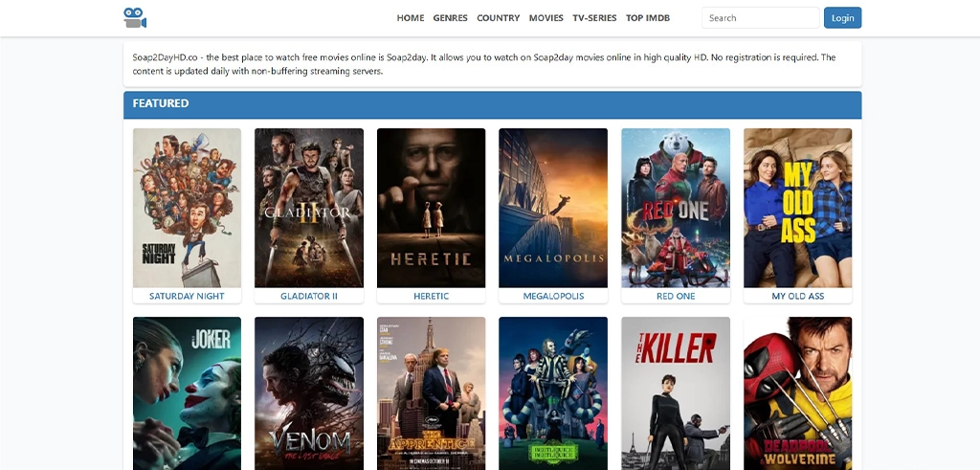
Task: Open the Home menu item
Action: pos(410,18)
